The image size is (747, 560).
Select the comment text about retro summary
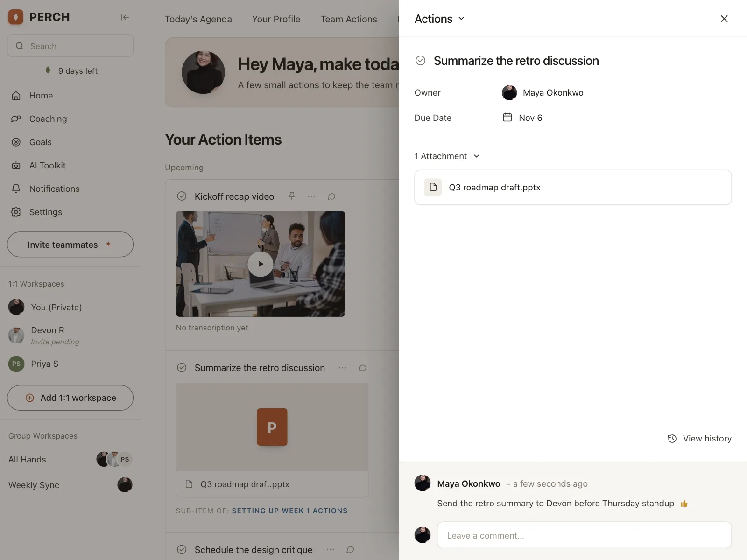click(x=556, y=503)
